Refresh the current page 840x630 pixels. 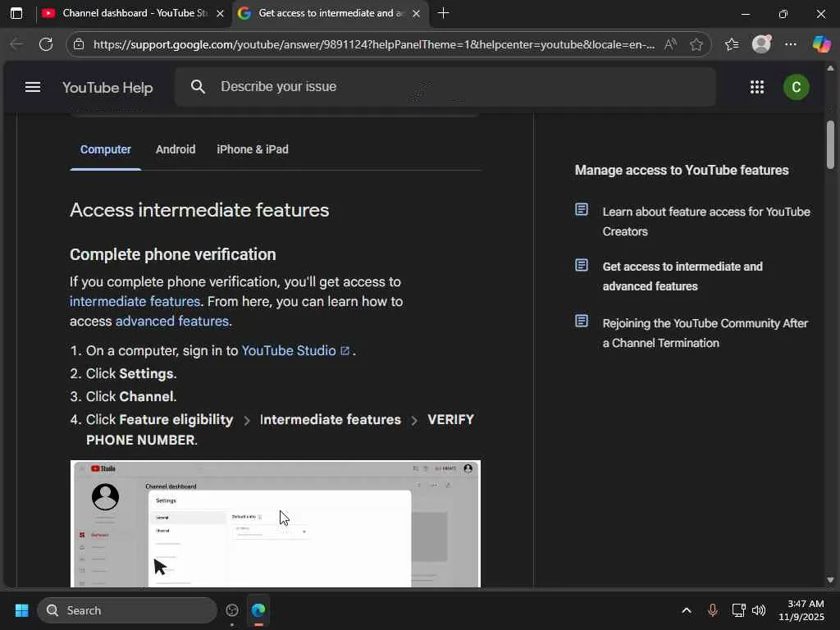click(x=46, y=44)
